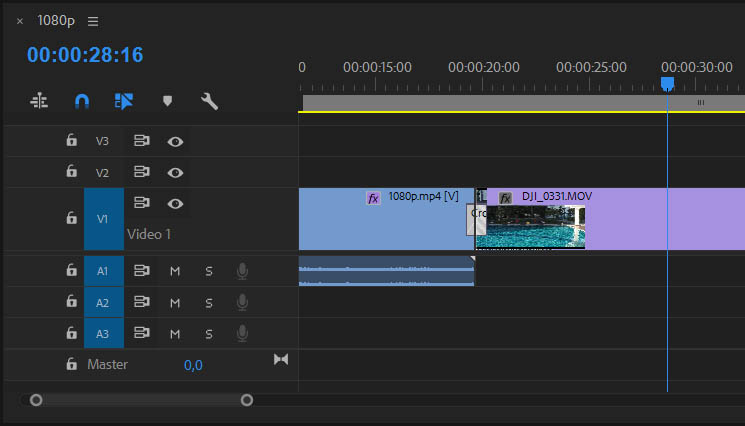The image size is (745, 426).
Task: Click the 00:00:28:16 playhead timecode
Action: click(85, 55)
